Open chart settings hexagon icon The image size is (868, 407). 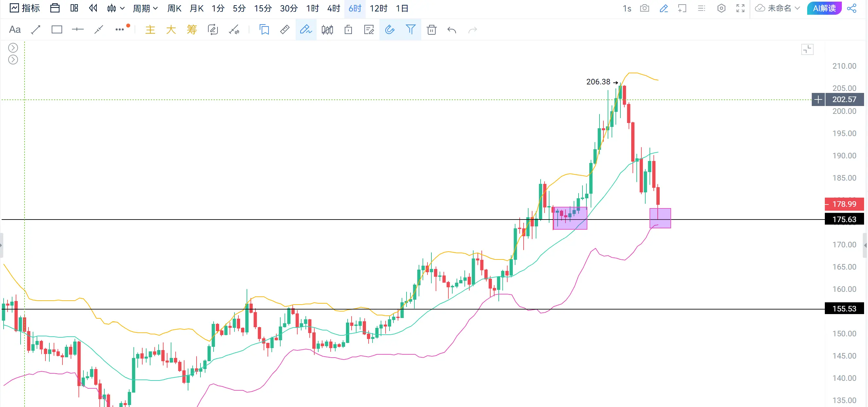click(x=721, y=8)
